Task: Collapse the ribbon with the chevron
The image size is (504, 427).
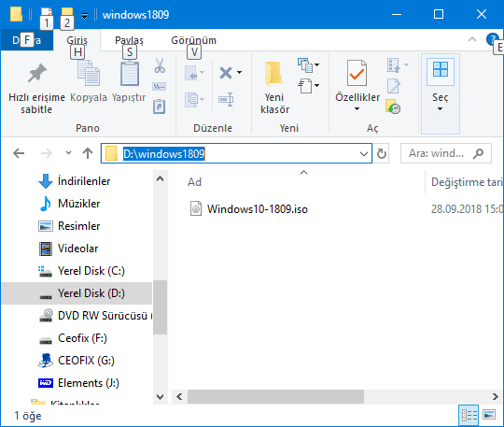Action: click(x=472, y=39)
